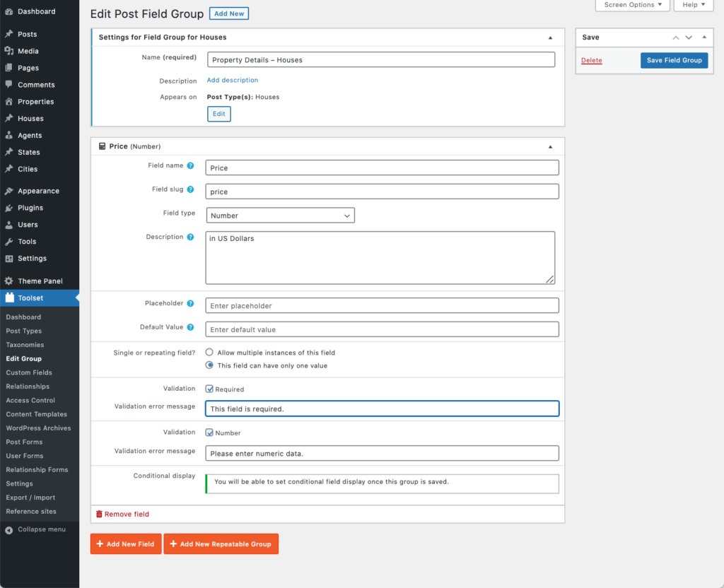
Task: Click the Remove field link
Action: [x=122, y=514]
